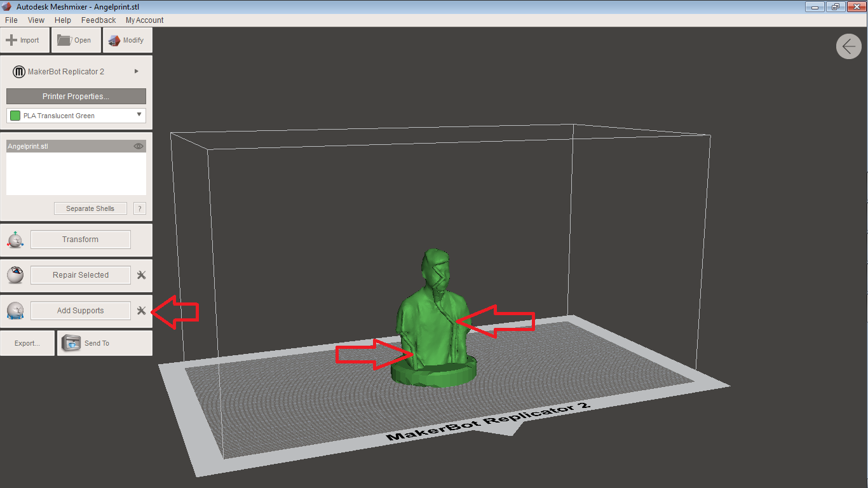868x488 pixels.
Task: Click the Import button with plus icon
Action: pyautogui.click(x=25, y=40)
